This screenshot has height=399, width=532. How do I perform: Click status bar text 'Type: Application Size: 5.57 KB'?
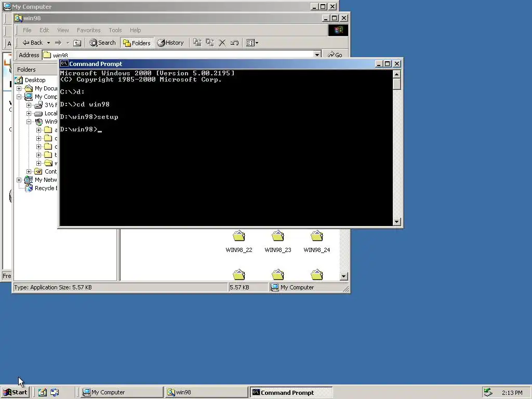(x=53, y=287)
